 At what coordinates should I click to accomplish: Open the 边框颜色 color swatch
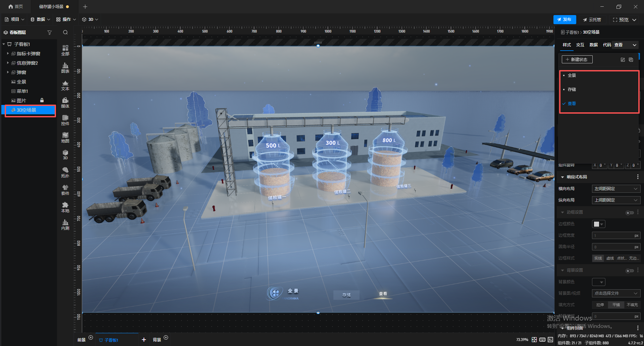(x=598, y=224)
